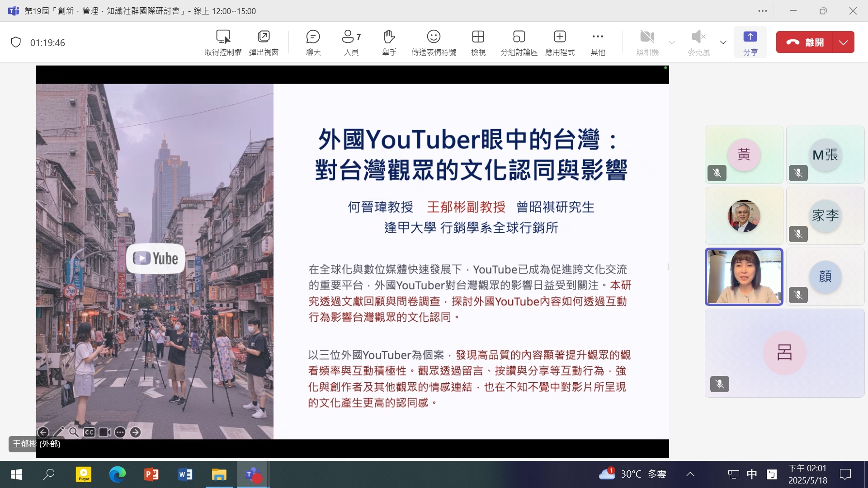The height and width of the screenshot is (488, 868).
Task: Raise hand with the 舉手 button
Action: 389,42
